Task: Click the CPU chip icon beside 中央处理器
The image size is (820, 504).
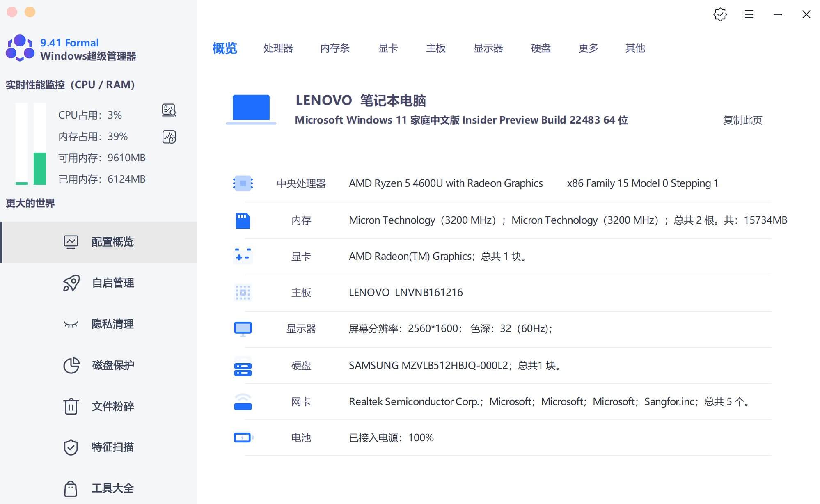Action: (x=243, y=183)
